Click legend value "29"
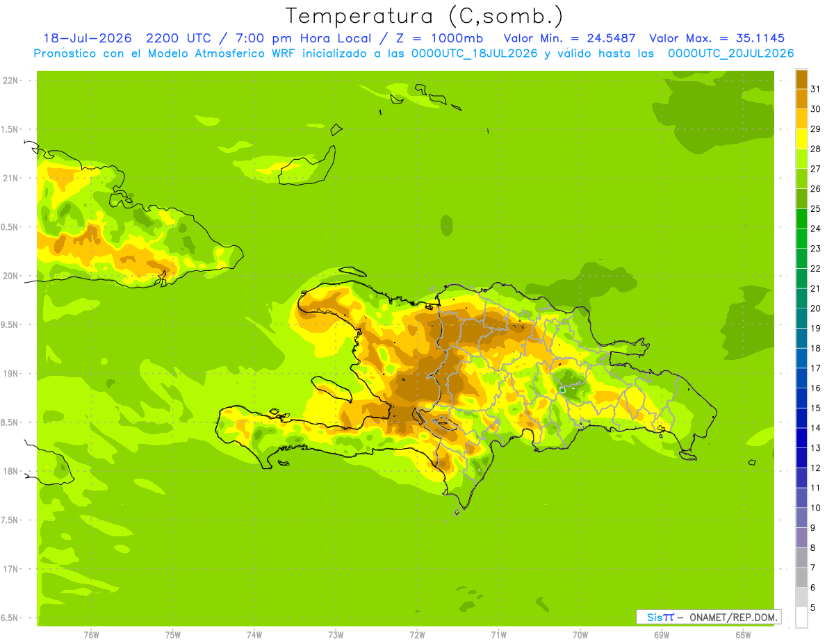The image size is (834, 644). (x=815, y=129)
